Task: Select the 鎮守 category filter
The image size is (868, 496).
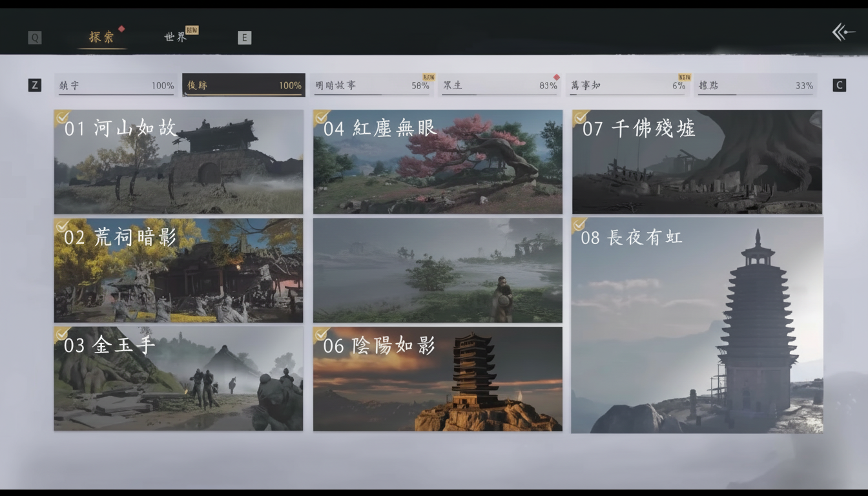Action: 116,85
